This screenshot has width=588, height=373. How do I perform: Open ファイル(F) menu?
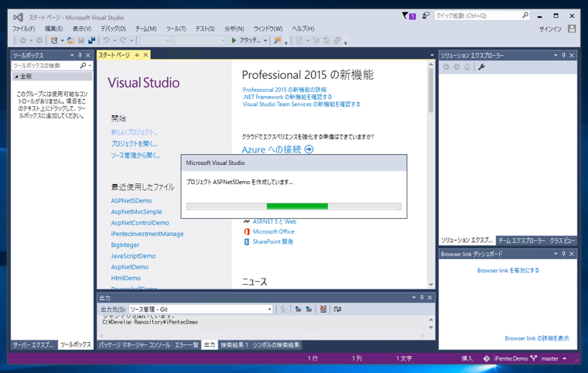pyautogui.click(x=23, y=29)
